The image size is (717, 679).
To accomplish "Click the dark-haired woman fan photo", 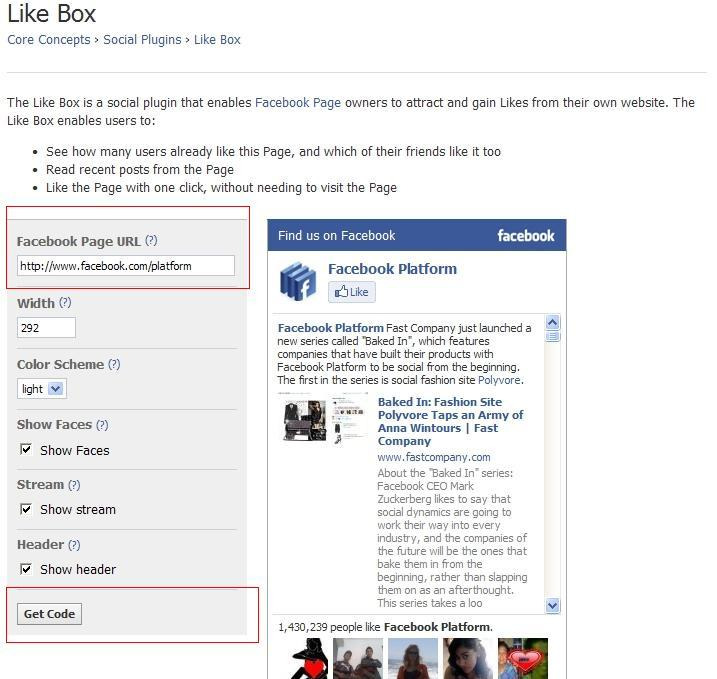I will pyautogui.click(x=467, y=658).
